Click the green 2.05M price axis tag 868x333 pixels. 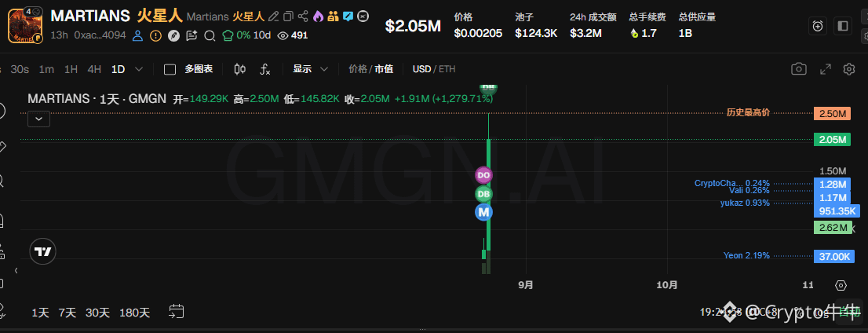click(x=832, y=139)
